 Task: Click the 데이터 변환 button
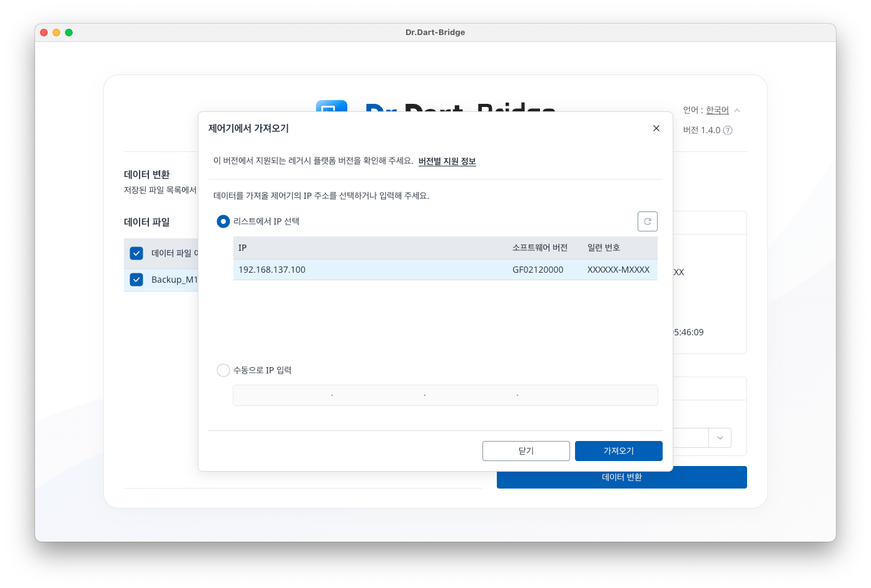pyautogui.click(x=621, y=477)
